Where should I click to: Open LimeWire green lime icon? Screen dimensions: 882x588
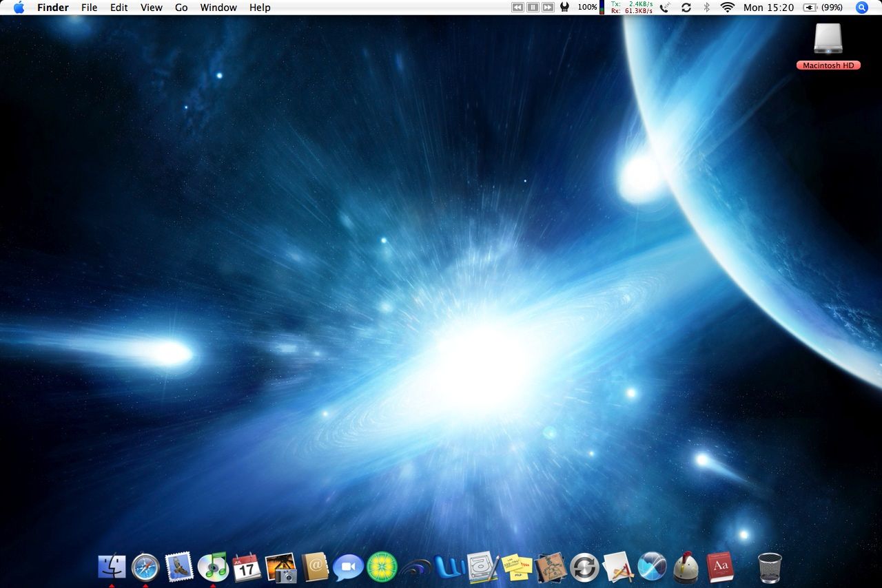tap(382, 567)
